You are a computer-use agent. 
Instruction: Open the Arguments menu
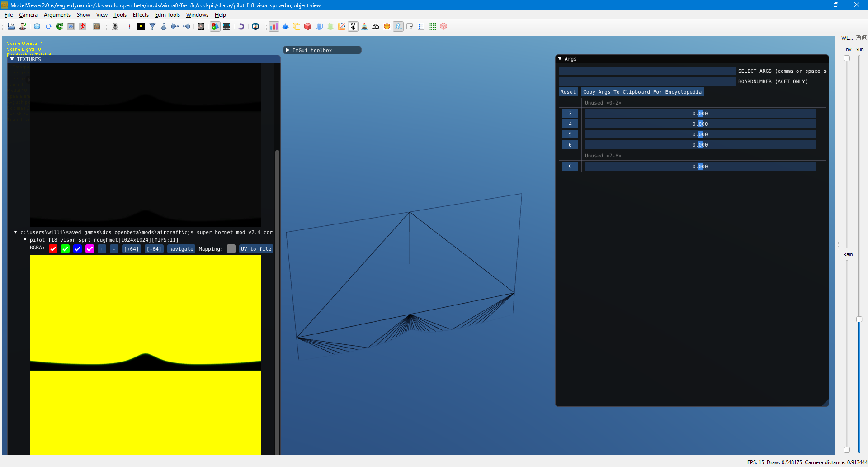click(57, 15)
